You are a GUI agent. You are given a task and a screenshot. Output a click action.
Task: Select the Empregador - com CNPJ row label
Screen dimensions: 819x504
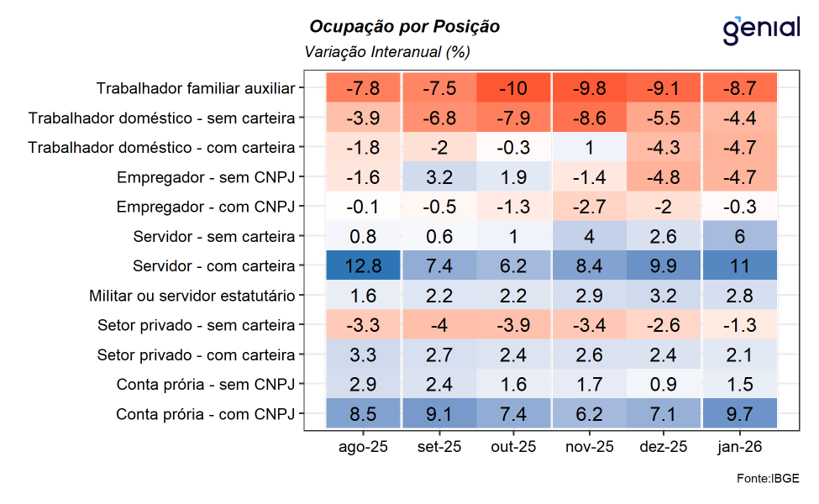[x=206, y=207]
